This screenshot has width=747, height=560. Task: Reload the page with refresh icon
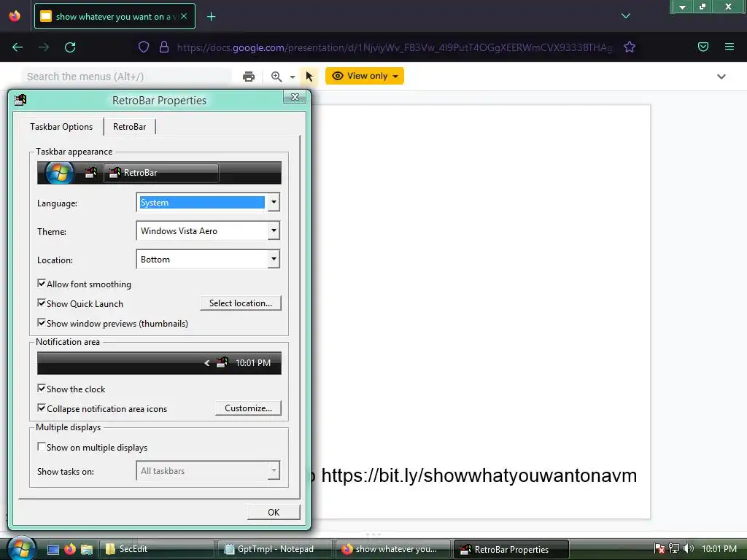(70, 47)
